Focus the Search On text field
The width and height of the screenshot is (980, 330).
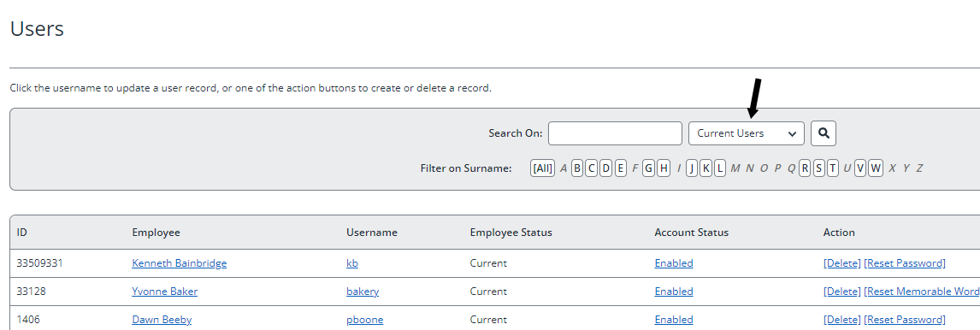pyautogui.click(x=615, y=133)
